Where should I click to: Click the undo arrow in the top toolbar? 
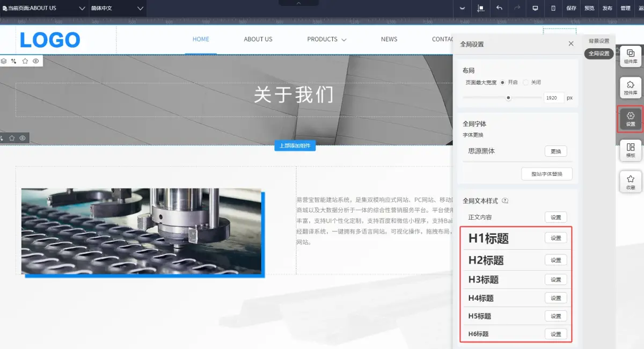click(x=500, y=9)
